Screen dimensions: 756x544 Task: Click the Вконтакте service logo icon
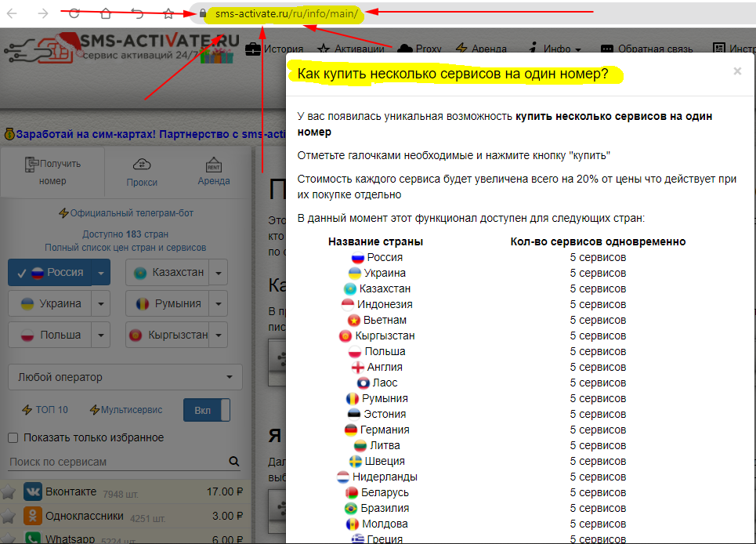pos(33,492)
